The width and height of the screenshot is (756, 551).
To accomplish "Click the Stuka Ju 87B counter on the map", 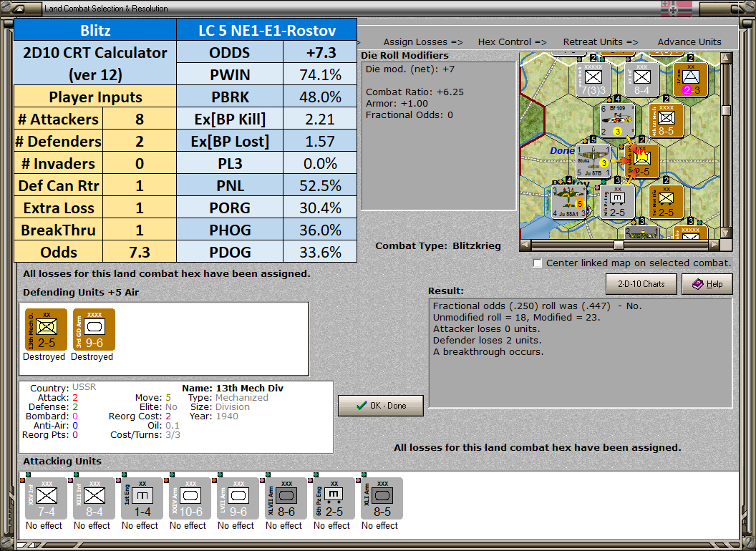I will [593, 161].
